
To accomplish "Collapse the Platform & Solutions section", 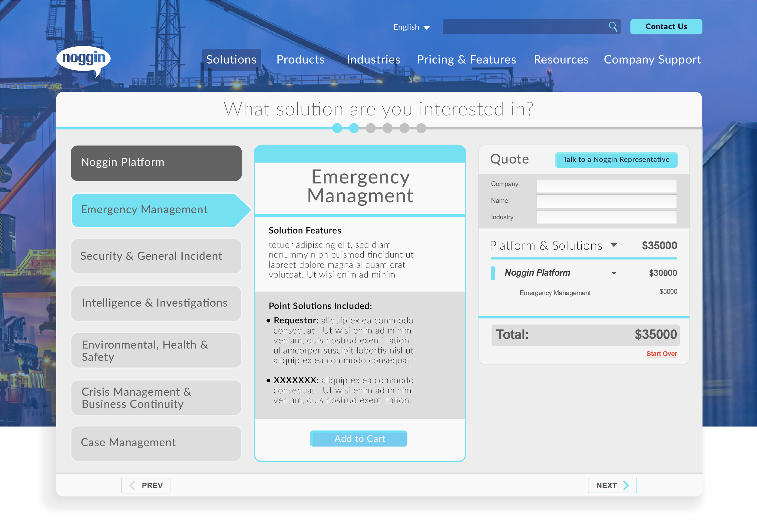I will click(x=615, y=245).
